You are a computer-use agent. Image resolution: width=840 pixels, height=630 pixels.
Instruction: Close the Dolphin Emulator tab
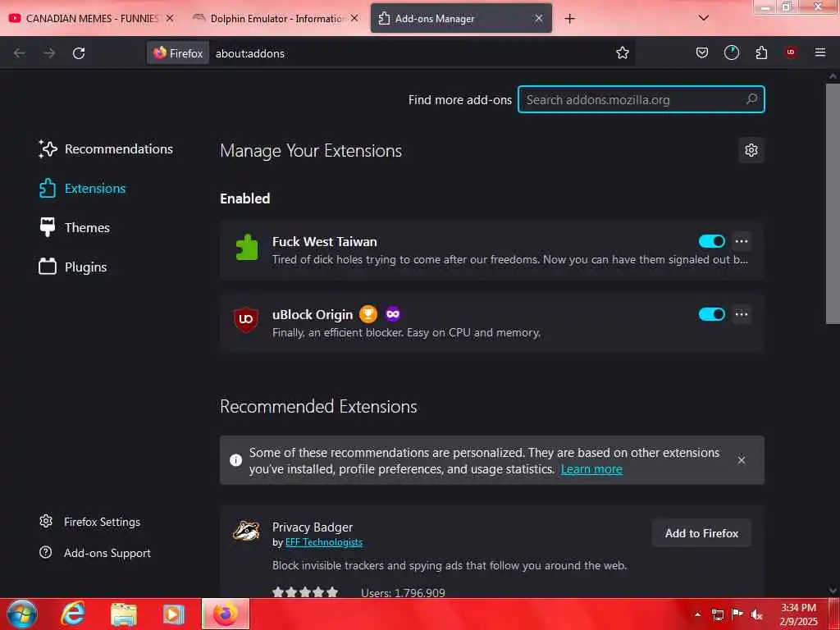click(x=354, y=18)
